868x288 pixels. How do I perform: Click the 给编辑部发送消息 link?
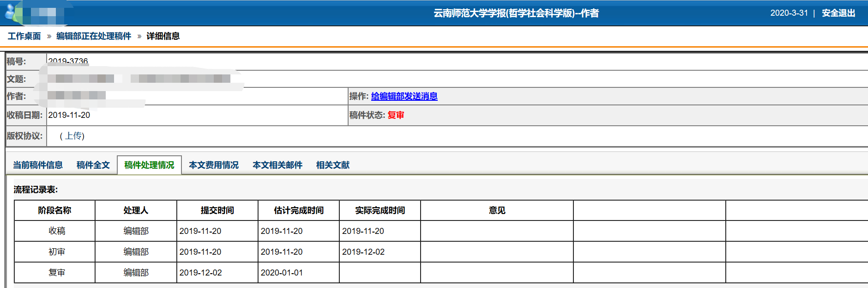pyautogui.click(x=404, y=96)
